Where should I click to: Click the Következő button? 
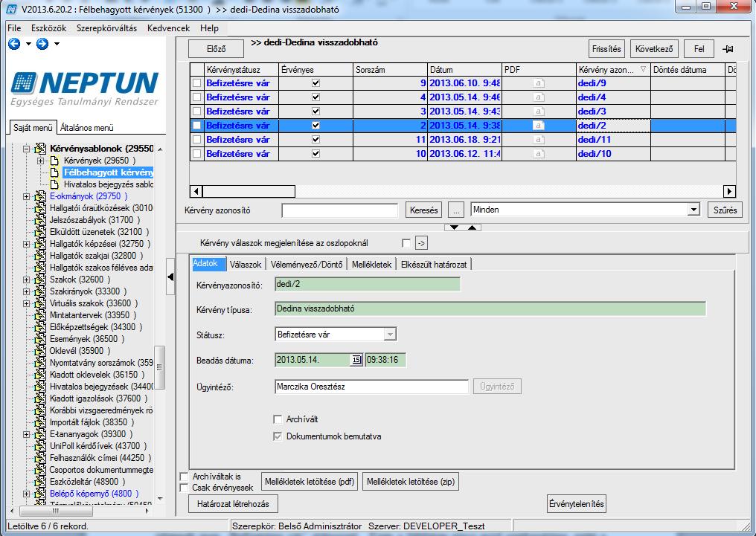(x=654, y=49)
